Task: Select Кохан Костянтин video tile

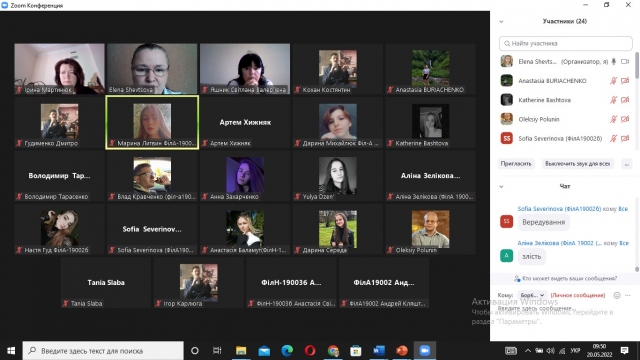Action: coord(338,69)
